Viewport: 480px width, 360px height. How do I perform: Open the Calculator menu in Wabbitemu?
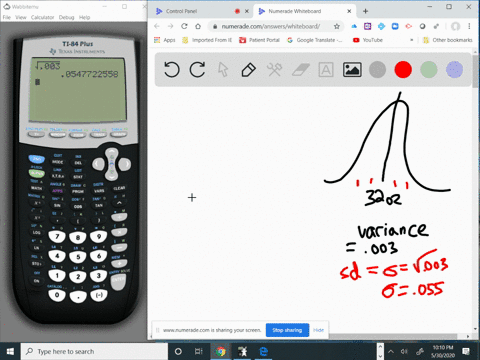pyautogui.click(x=42, y=17)
